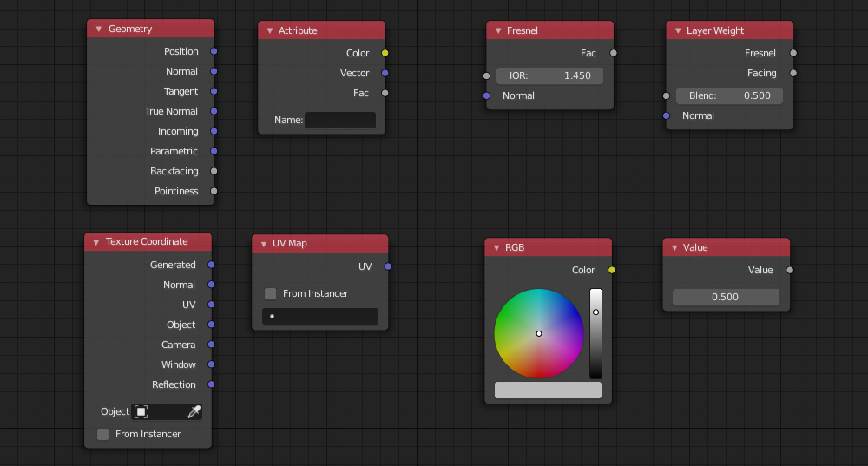Click the Pointiness output socket
The width and height of the screenshot is (868, 466).
pos(214,191)
